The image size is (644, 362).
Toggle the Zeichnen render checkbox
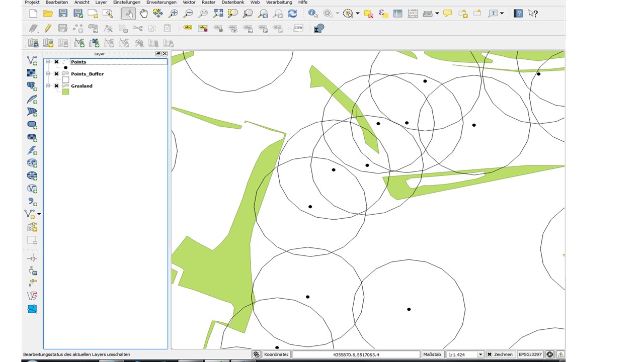tap(489, 354)
